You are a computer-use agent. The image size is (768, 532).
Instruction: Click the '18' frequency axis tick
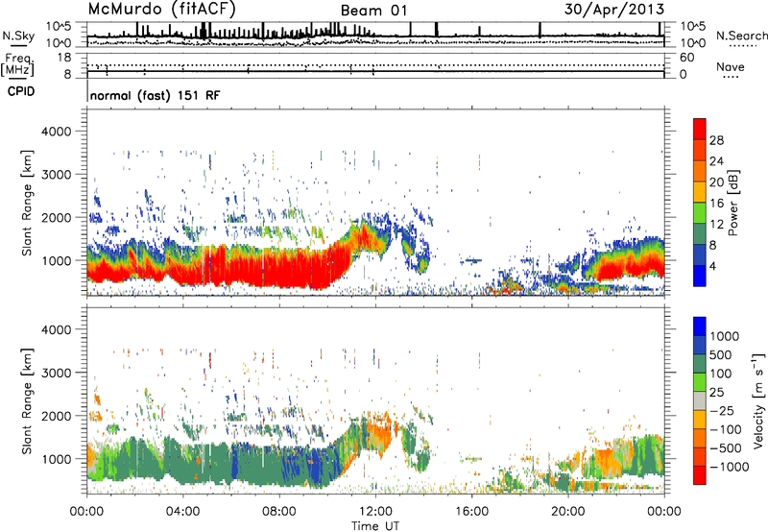pos(64,58)
